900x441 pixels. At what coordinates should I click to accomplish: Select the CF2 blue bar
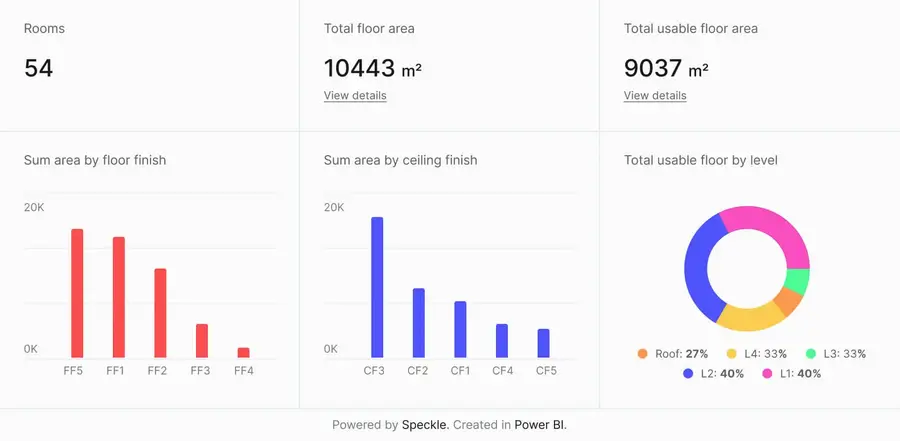coord(419,323)
